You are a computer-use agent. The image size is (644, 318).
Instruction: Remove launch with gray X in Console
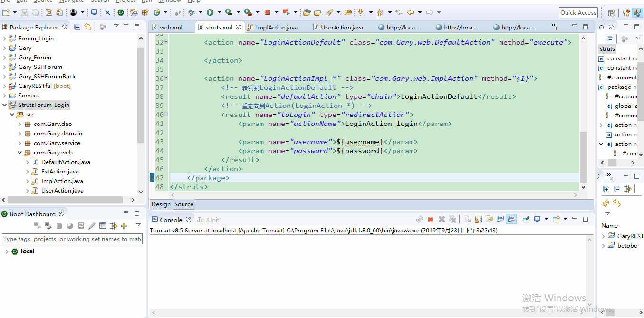coord(442,219)
